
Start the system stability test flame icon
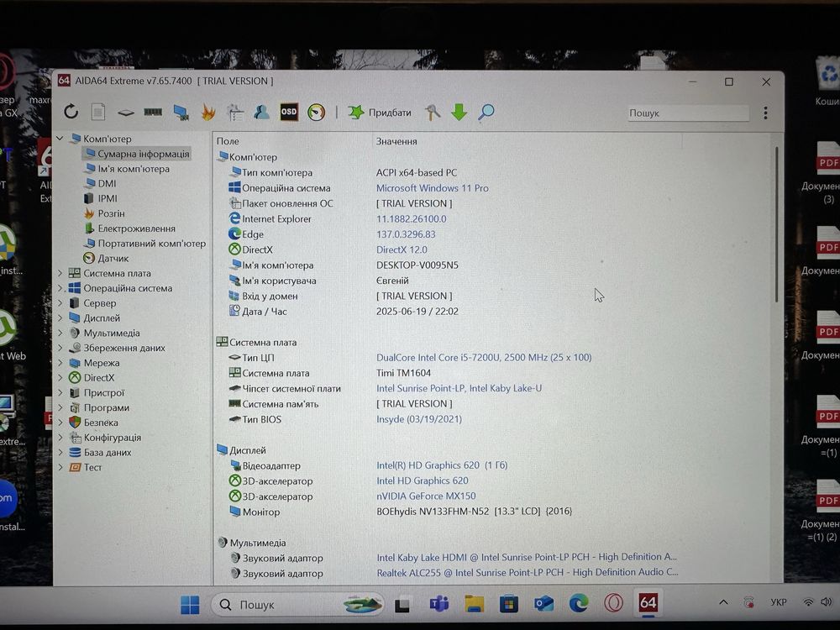208,113
